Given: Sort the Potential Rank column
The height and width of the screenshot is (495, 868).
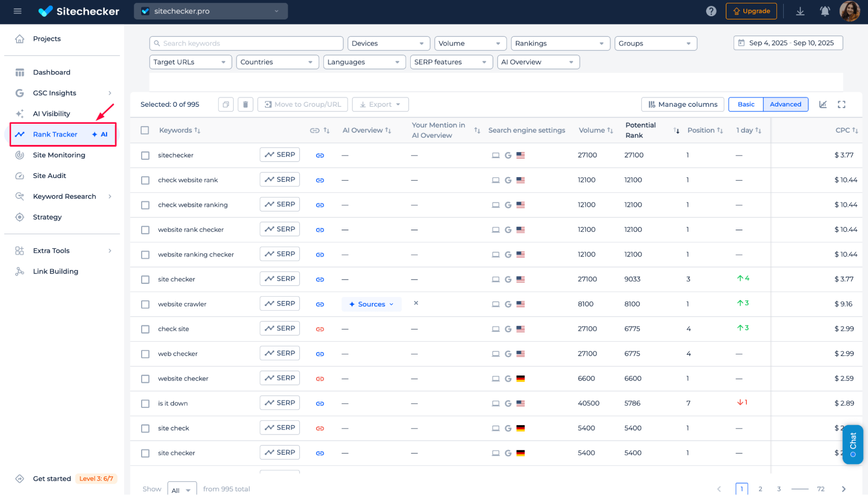Looking at the screenshot, I should click(x=677, y=130).
